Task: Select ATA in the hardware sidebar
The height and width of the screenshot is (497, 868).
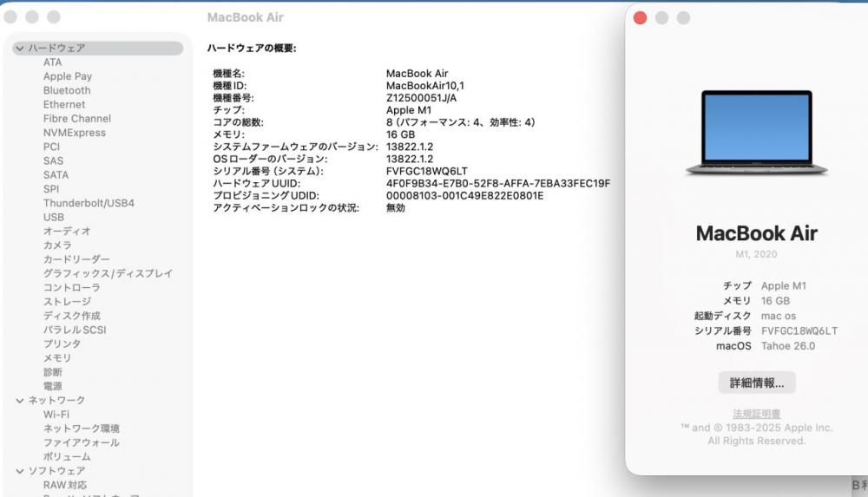Action: point(53,62)
